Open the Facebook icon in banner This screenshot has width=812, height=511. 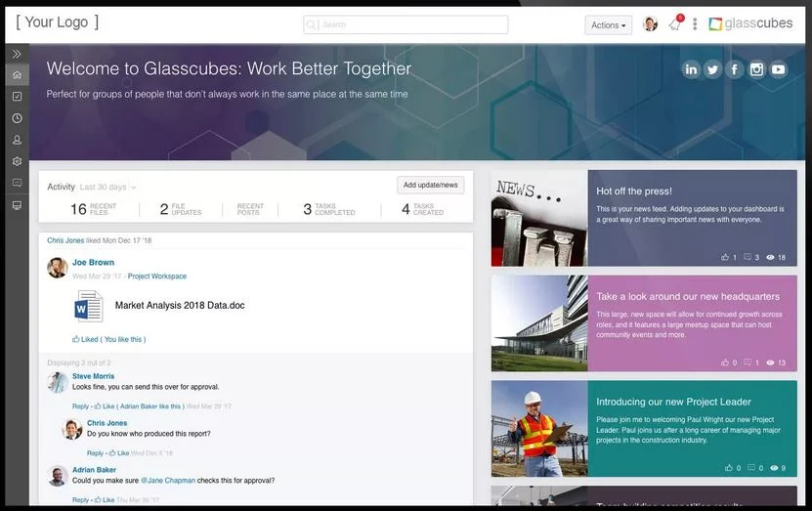point(735,69)
